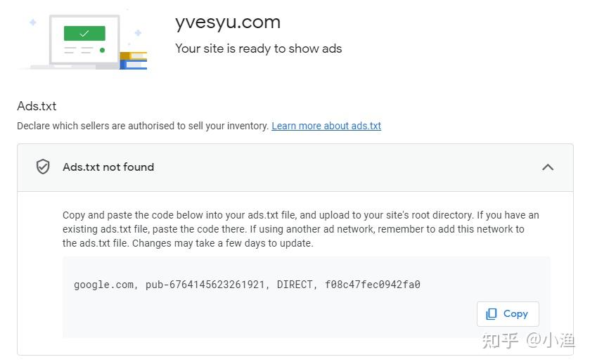590x364 pixels.
Task: Click the pub-6764145623261921 publisher ID
Action: click(205, 285)
